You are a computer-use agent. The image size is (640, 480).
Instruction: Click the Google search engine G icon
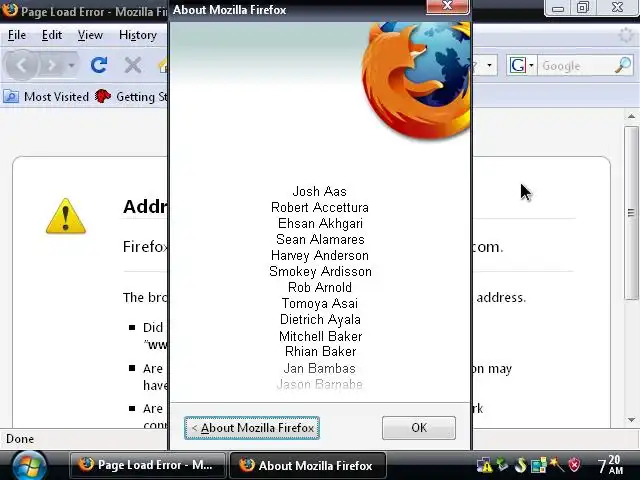518,65
